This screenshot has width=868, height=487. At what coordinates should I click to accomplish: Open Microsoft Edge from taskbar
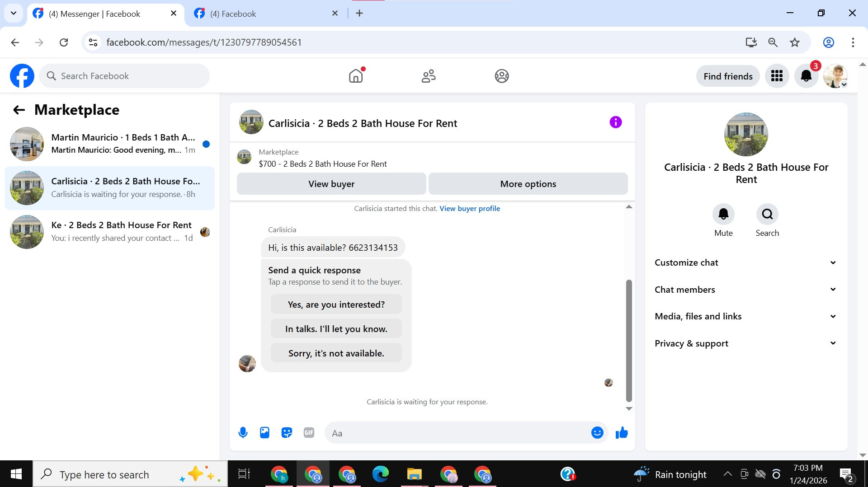381,474
